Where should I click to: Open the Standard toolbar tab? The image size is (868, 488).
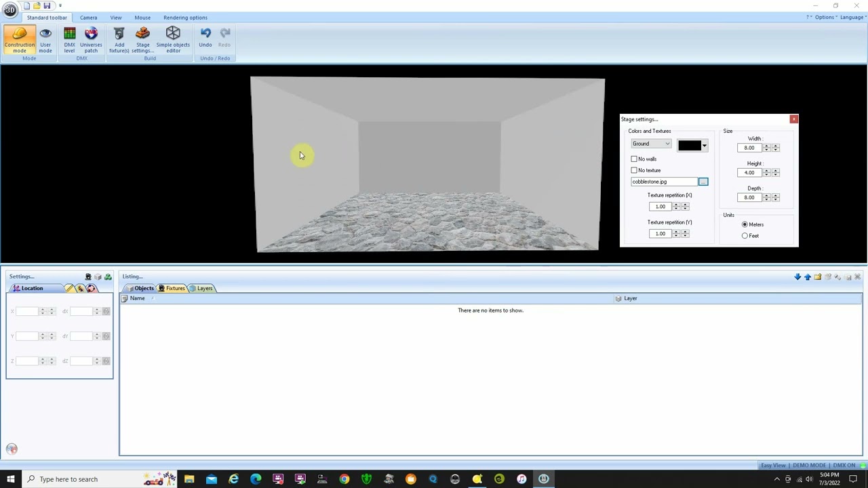point(47,18)
